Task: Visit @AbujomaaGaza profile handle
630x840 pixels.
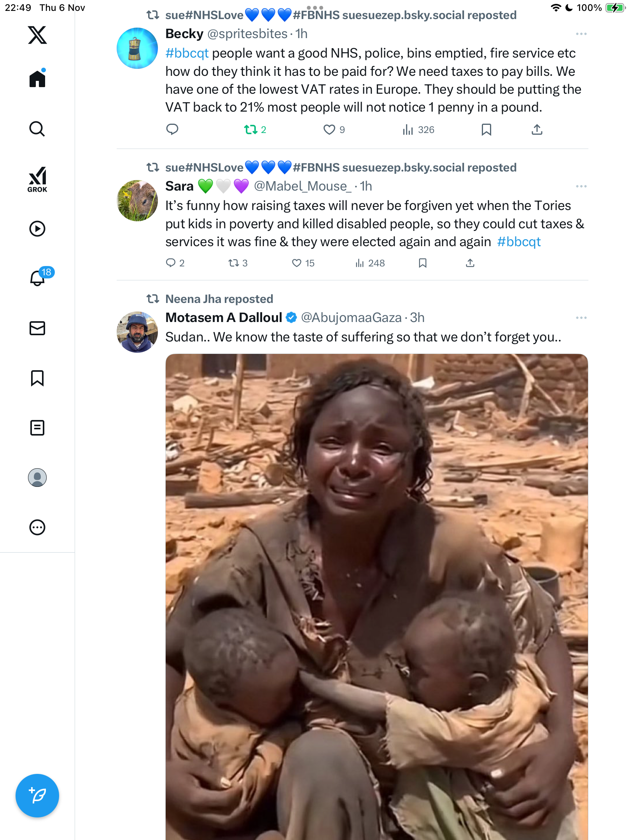Action: [x=351, y=318]
